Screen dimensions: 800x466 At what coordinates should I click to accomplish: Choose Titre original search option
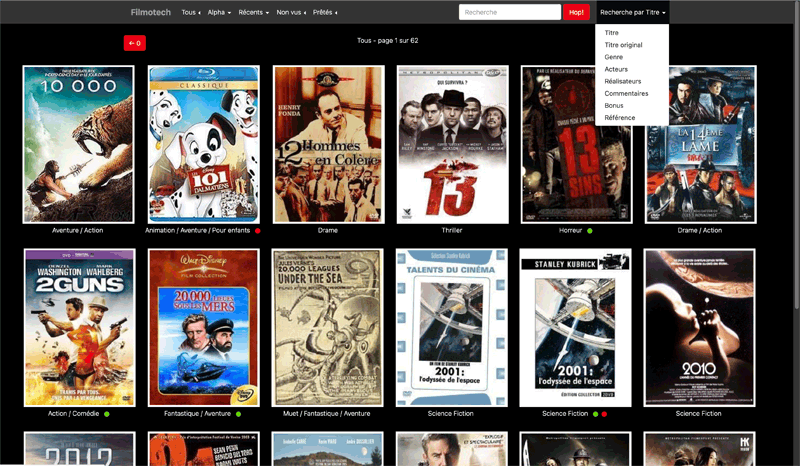pos(623,45)
